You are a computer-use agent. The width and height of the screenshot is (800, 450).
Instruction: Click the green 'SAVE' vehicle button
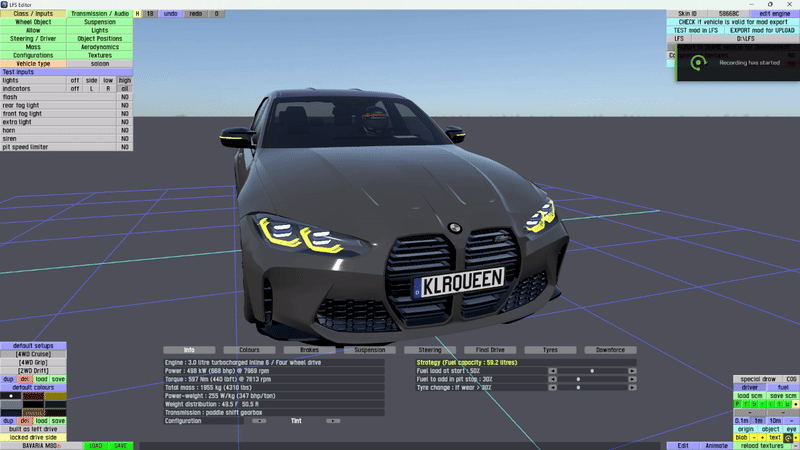coord(121,446)
